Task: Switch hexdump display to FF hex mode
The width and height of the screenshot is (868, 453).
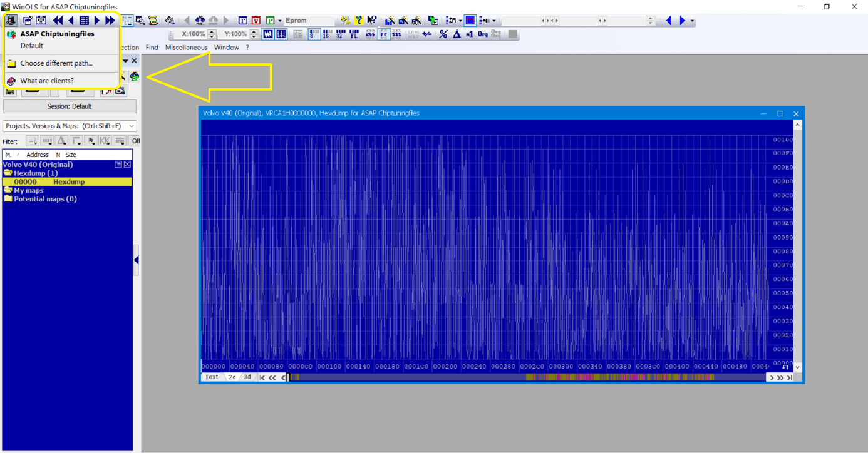Action: [383, 34]
